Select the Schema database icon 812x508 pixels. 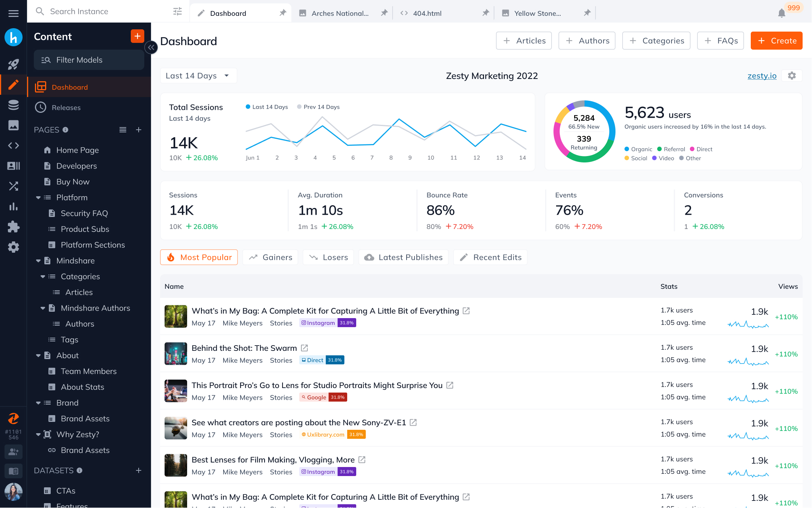pos(13,105)
